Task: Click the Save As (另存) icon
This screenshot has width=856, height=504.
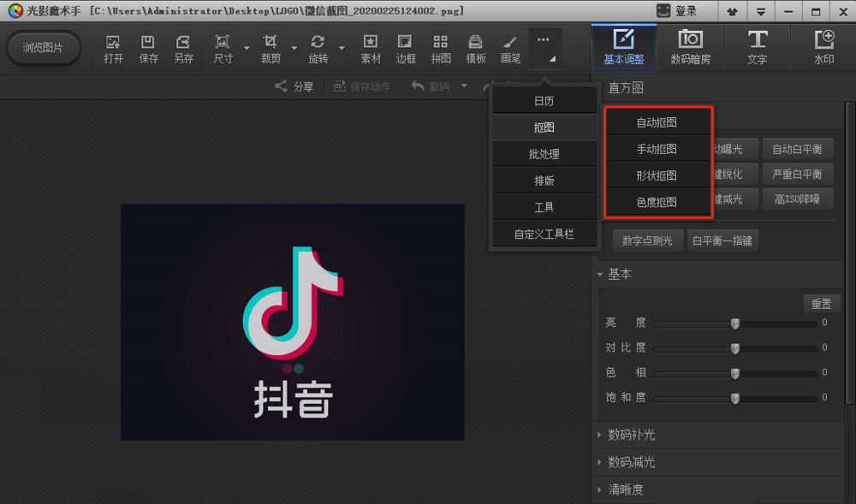Action: coord(183,48)
